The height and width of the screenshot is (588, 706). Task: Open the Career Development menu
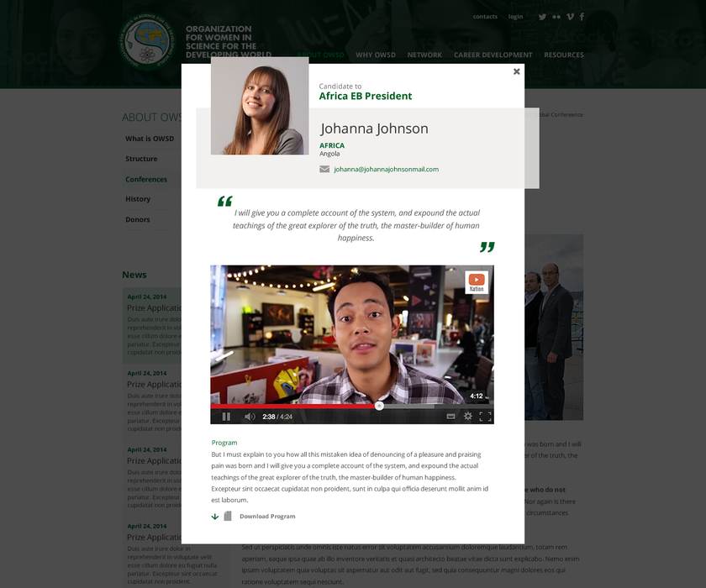click(493, 55)
